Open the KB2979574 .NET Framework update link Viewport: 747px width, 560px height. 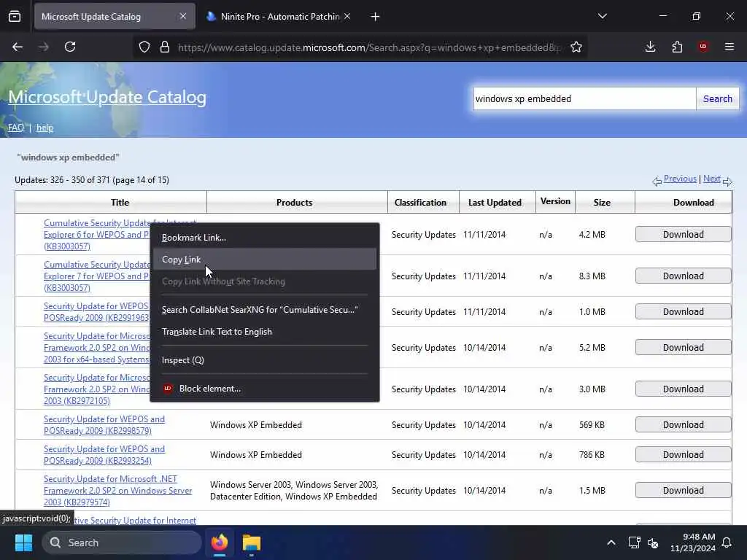pos(117,491)
